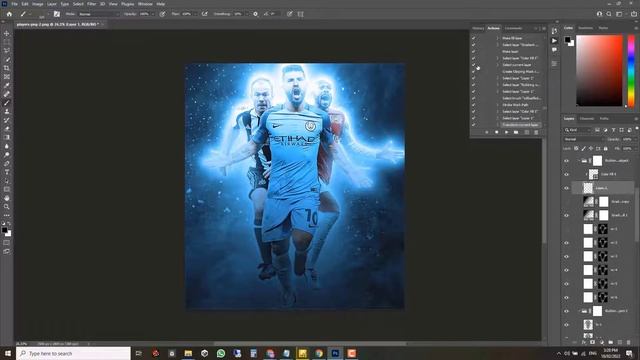640x360 pixels.
Task: Select the Brush tool in the toolbox
Action: click(7, 103)
